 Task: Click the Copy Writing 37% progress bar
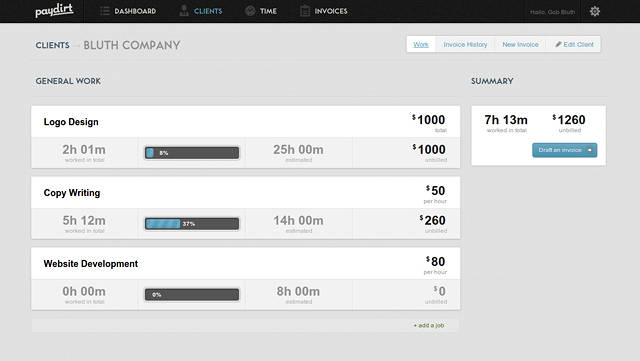click(x=192, y=224)
